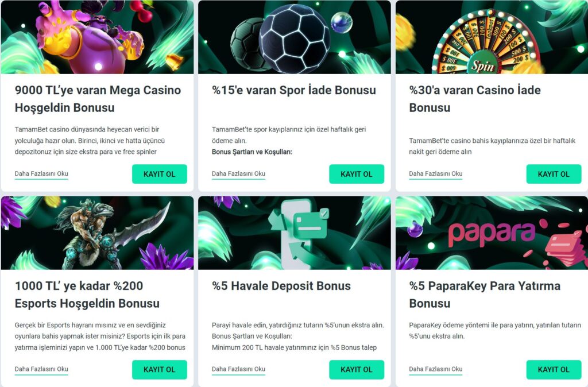
Task: Open Daha Fazlasını Oku for Mega Casino bonus
Action: click(41, 173)
